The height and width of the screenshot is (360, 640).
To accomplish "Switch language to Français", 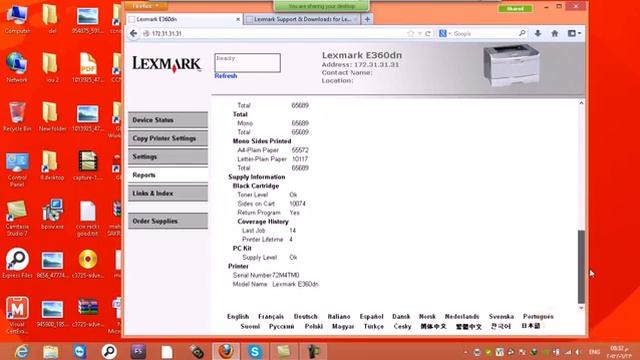I will pyautogui.click(x=271, y=316).
